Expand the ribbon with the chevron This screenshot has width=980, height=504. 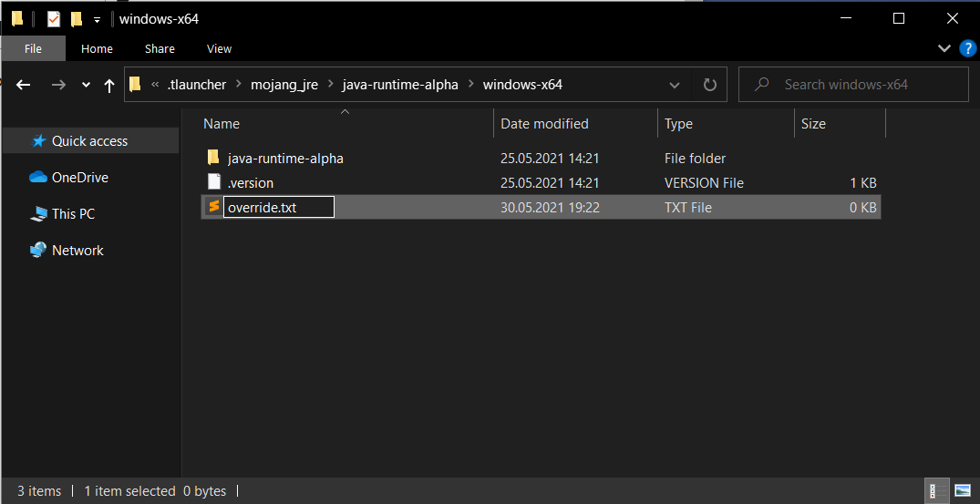click(944, 48)
